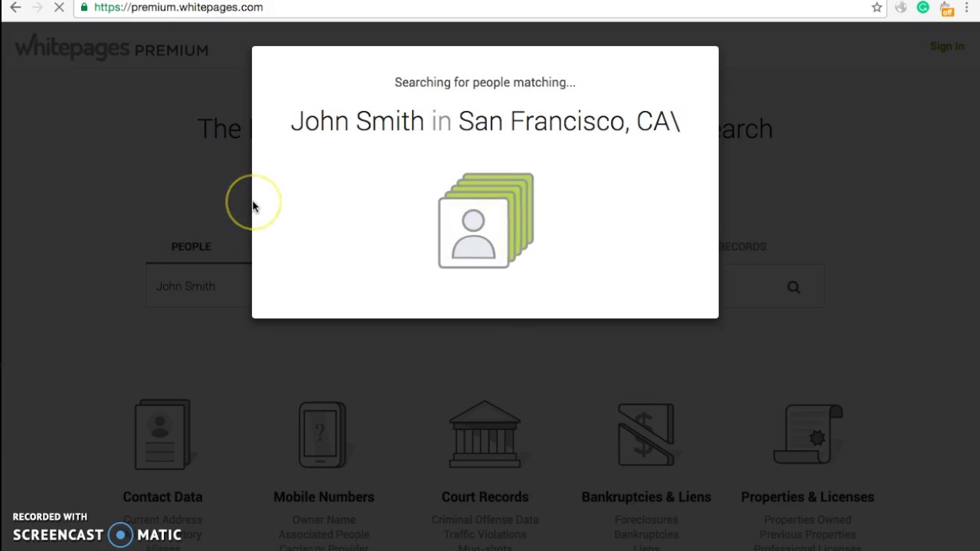980x551 pixels.
Task: Click the Bankruptcies & Liens dollar icon
Action: [645, 434]
